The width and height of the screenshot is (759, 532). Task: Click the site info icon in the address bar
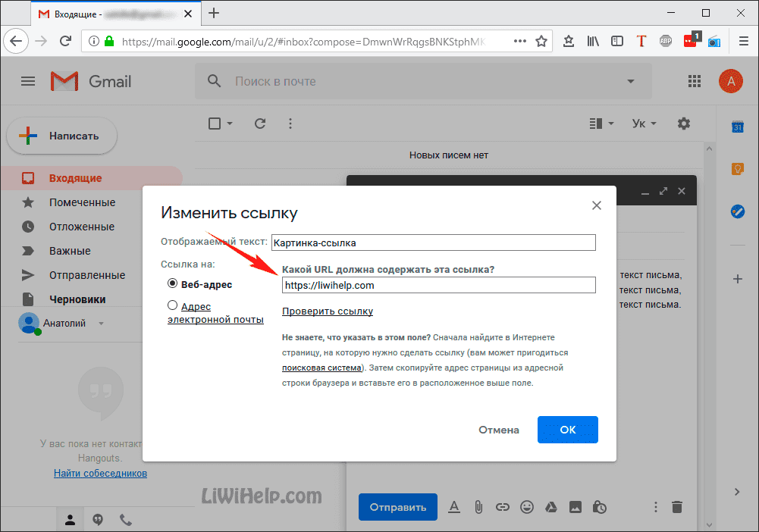[94, 41]
